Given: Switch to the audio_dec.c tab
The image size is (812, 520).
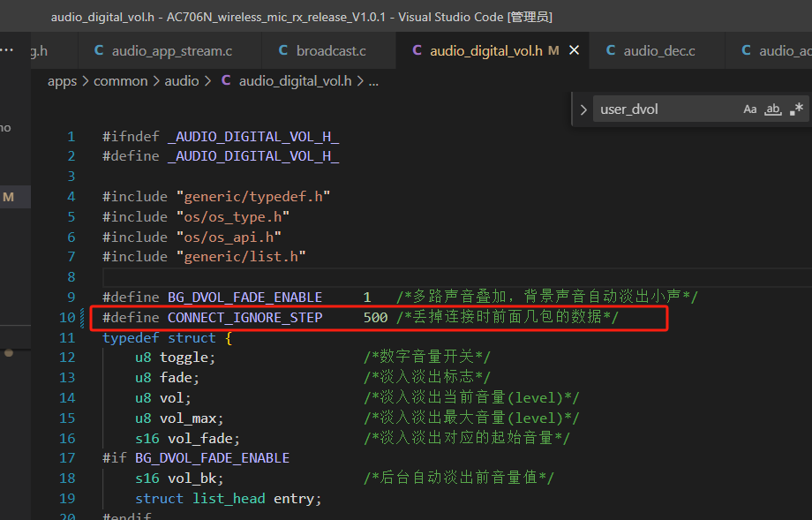Looking at the screenshot, I should click(658, 50).
